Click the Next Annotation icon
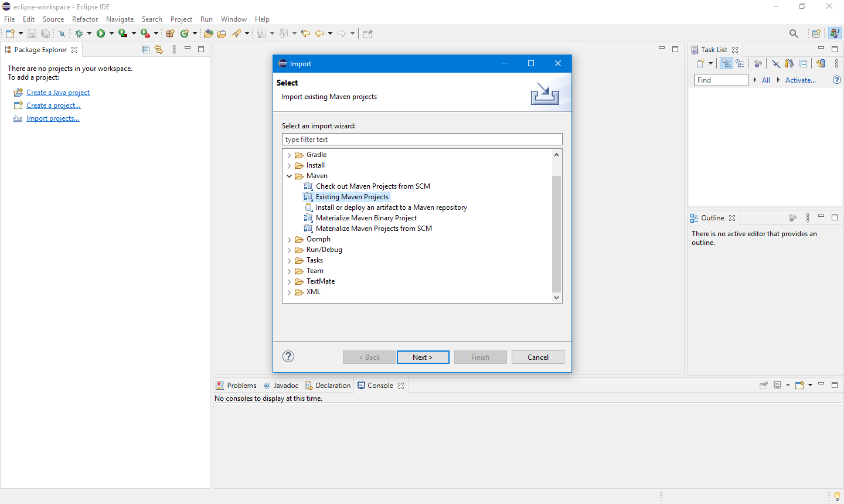The height and width of the screenshot is (504, 844). click(261, 33)
